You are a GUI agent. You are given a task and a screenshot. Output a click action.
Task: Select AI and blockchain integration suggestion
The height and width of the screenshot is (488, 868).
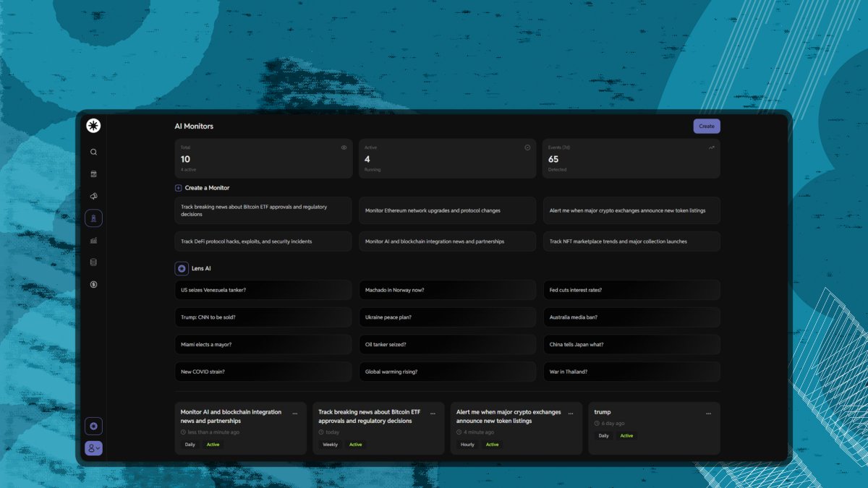pyautogui.click(x=448, y=241)
